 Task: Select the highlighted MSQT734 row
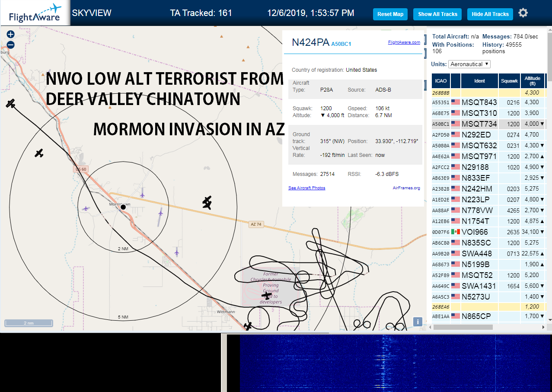pos(488,124)
